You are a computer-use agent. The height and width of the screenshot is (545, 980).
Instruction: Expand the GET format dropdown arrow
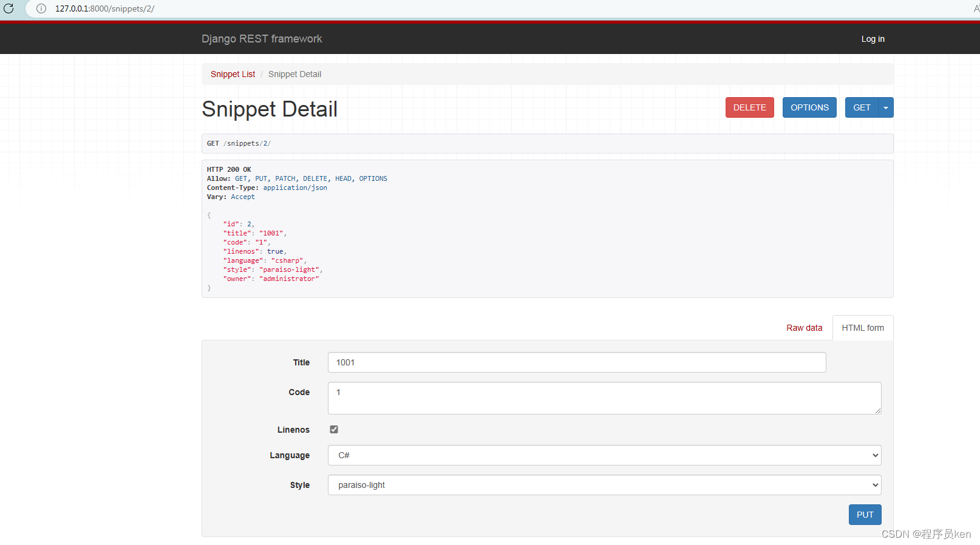click(x=886, y=107)
